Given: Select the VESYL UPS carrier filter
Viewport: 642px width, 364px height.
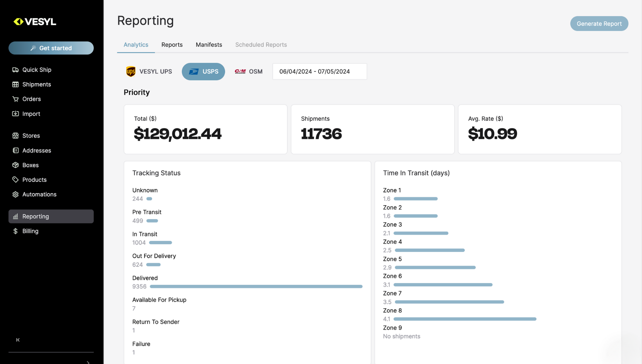Looking at the screenshot, I should coord(149,71).
